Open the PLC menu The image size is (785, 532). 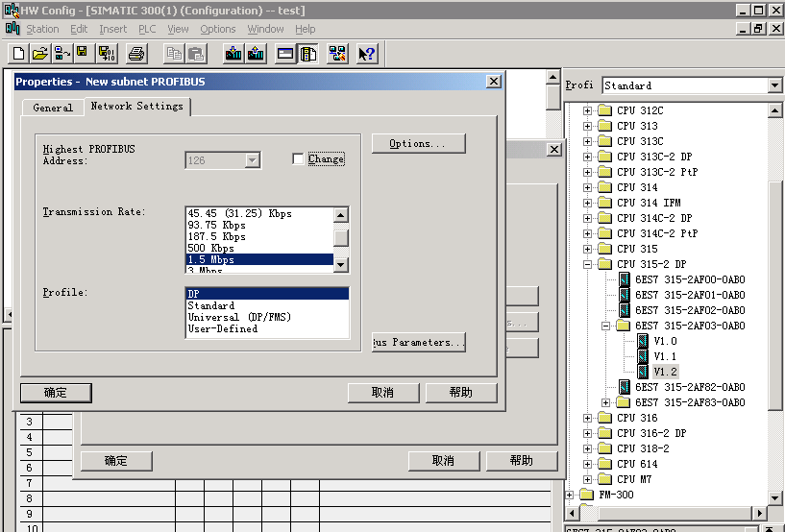(x=147, y=29)
